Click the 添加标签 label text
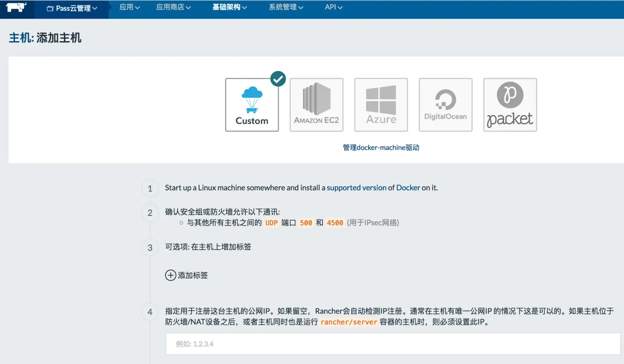The width and height of the screenshot is (624, 364). (193, 275)
